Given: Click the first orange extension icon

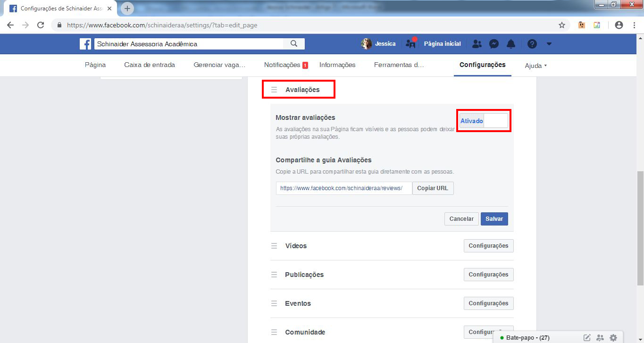Looking at the screenshot, I should coord(582,25).
